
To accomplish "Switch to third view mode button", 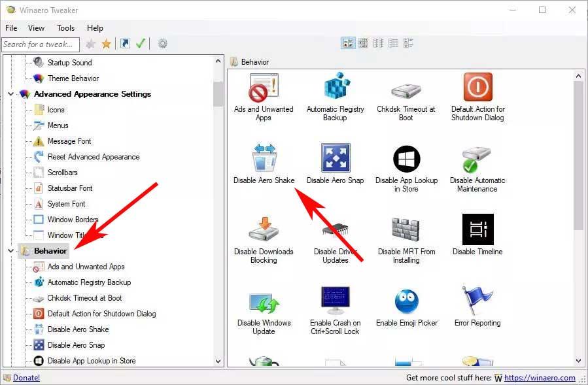I will click(378, 43).
